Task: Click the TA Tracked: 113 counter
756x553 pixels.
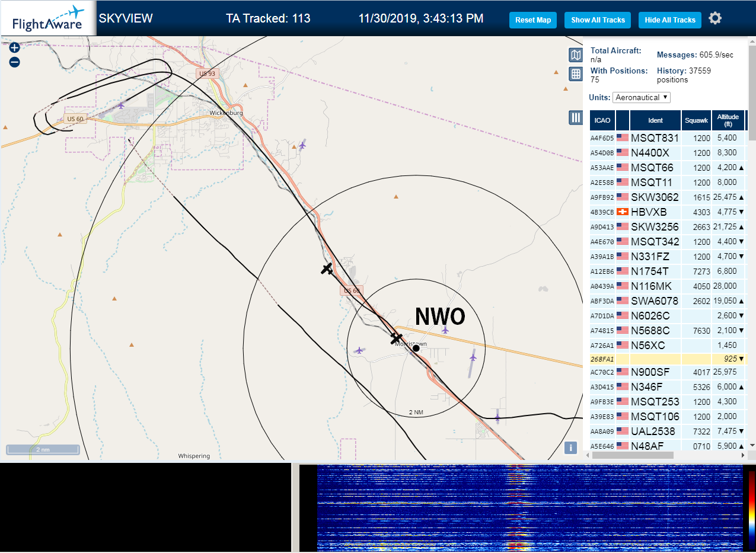Action: pyautogui.click(x=268, y=18)
